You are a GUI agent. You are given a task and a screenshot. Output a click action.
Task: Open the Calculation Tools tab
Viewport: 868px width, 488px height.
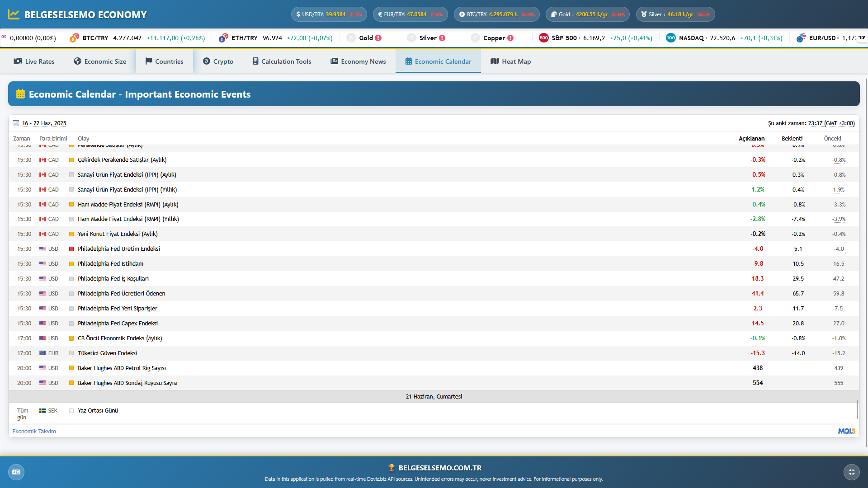(282, 61)
